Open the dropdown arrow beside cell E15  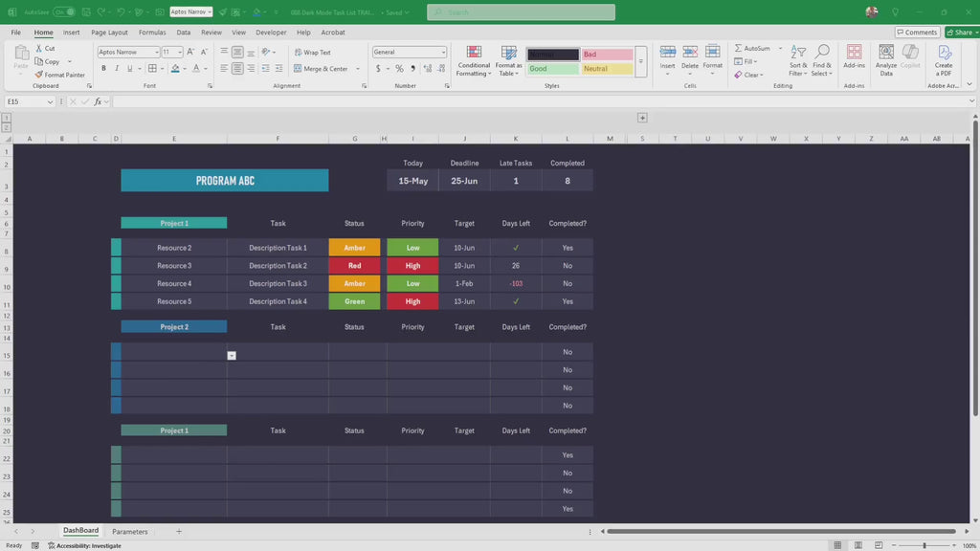click(x=232, y=355)
